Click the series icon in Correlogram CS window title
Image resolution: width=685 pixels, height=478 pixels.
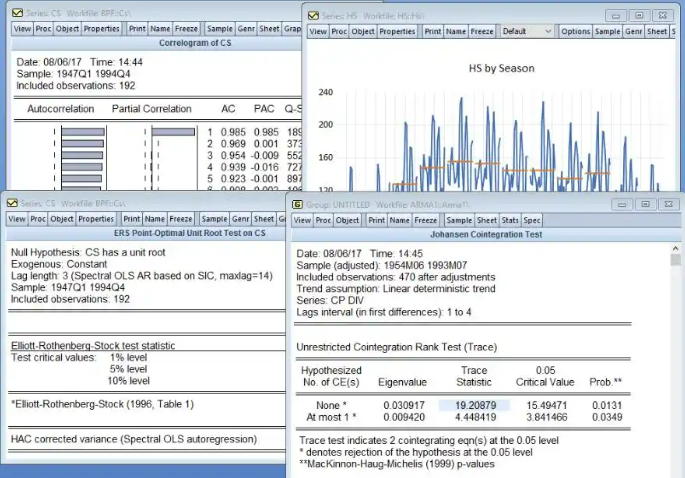pos(17,13)
